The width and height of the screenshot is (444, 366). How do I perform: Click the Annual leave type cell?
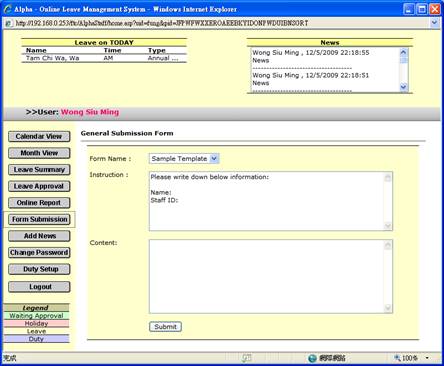click(163, 58)
